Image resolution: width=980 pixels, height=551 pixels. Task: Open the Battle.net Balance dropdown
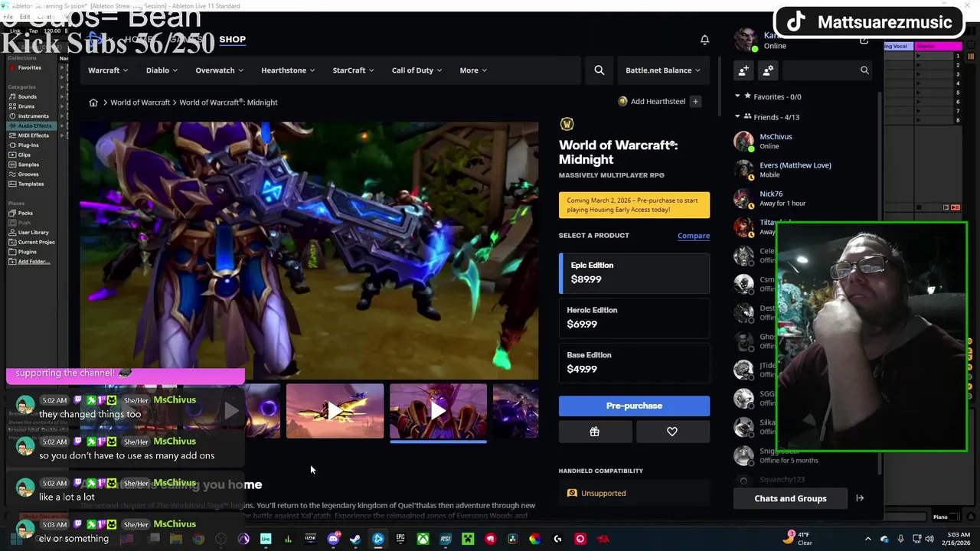(x=663, y=70)
